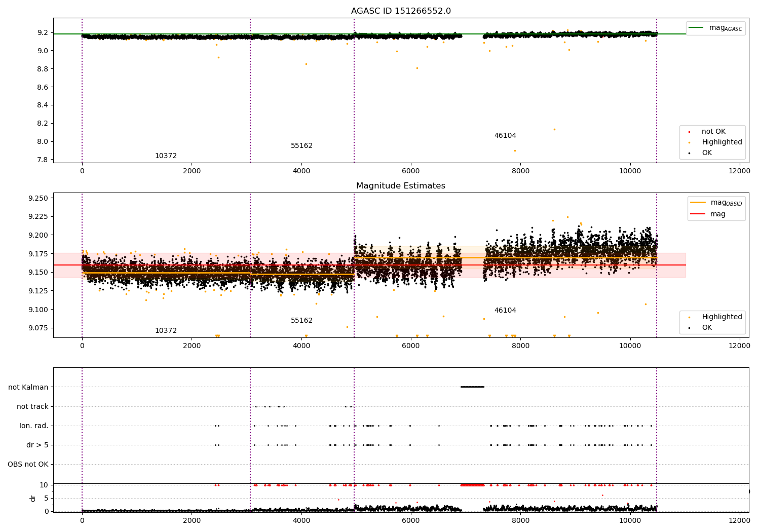Image resolution: width=760 pixels, height=532 pixels.
Task: Click the 7.8 y-axis tick label
Action: click(43, 160)
